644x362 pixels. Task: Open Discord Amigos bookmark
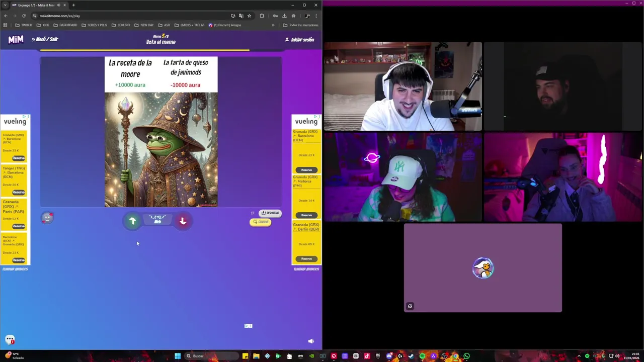click(x=225, y=25)
